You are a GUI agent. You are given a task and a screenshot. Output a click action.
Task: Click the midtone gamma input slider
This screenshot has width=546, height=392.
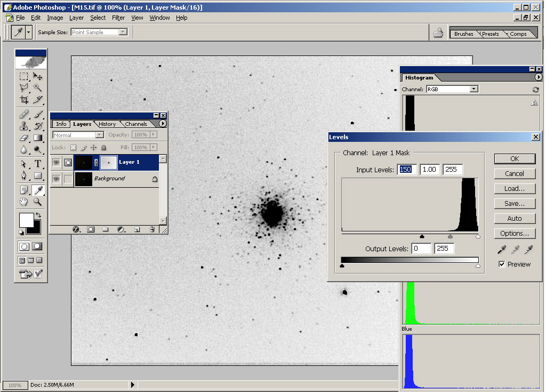[x=450, y=236]
